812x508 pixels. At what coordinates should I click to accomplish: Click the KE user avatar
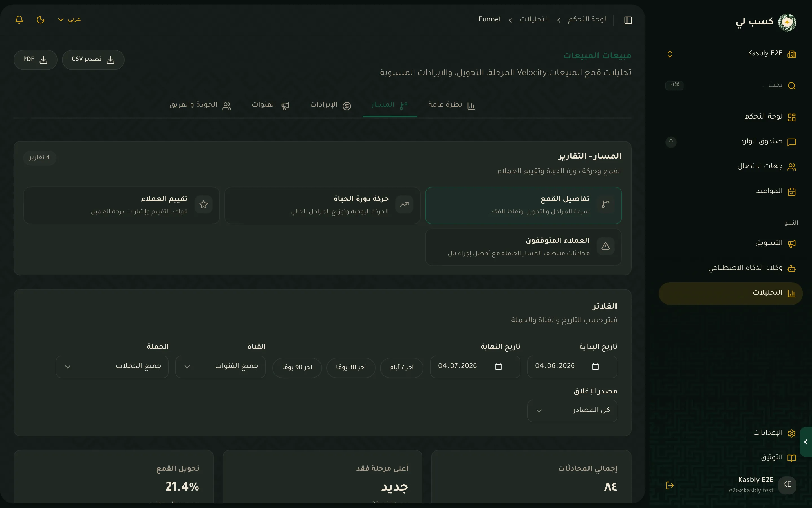coord(787,485)
